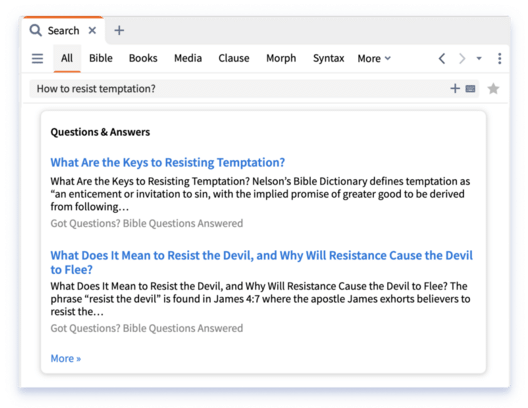Switch to the Bible search tab
Image resolution: width=528 pixels, height=408 pixels.
[x=101, y=58]
